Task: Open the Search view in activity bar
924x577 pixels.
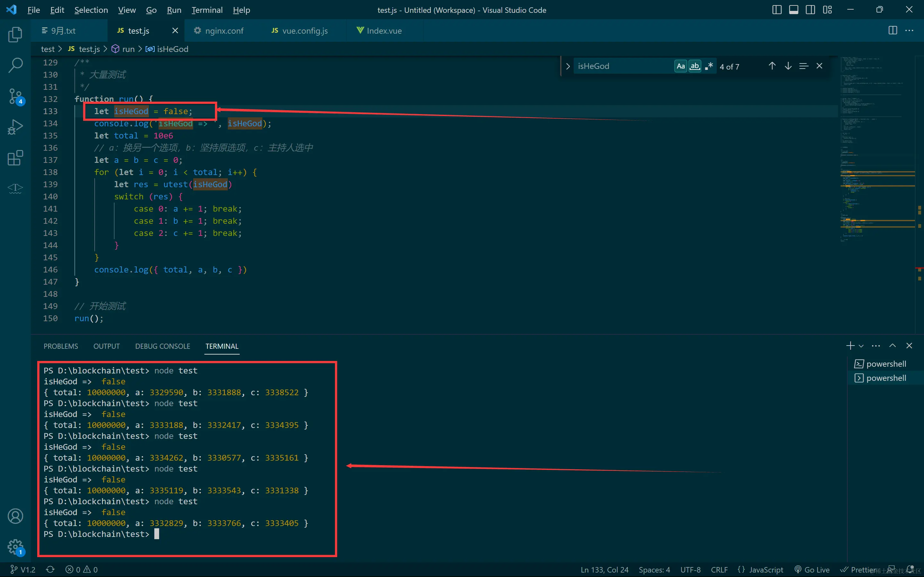Action: click(x=15, y=65)
